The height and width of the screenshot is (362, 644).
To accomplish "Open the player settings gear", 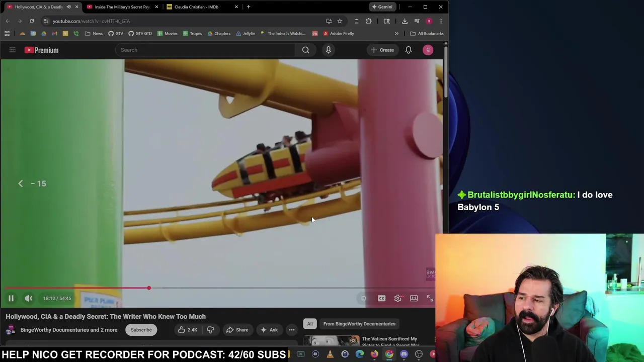I will point(397,298).
